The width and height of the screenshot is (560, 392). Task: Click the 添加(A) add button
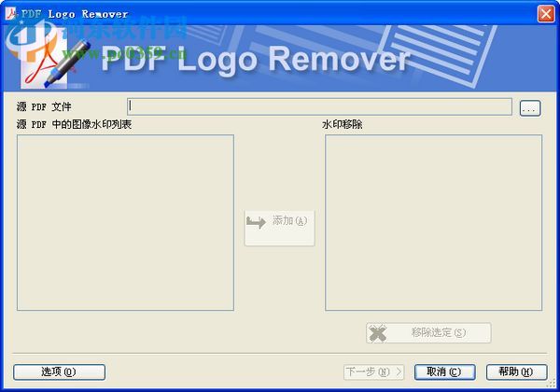[x=279, y=228]
